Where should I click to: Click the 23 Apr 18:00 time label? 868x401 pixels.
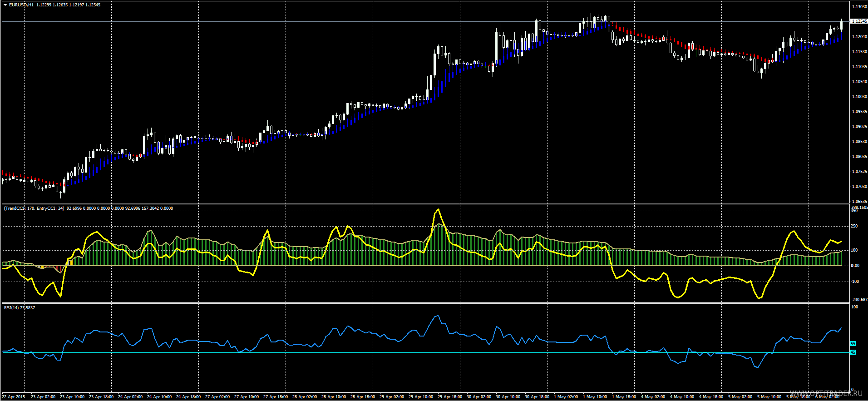tap(101, 397)
